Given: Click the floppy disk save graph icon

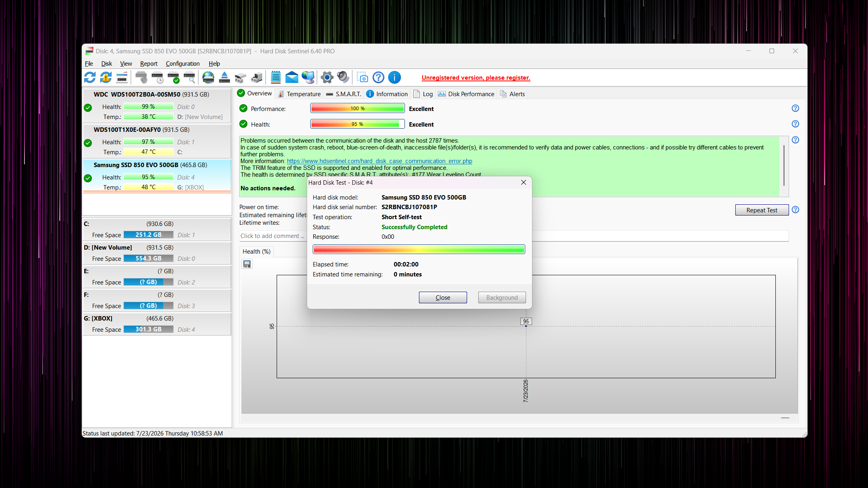Looking at the screenshot, I should pos(247,264).
